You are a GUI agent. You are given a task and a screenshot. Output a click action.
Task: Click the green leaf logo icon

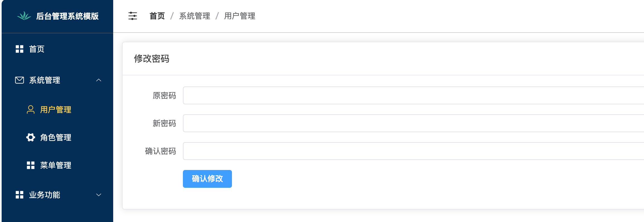click(x=24, y=16)
